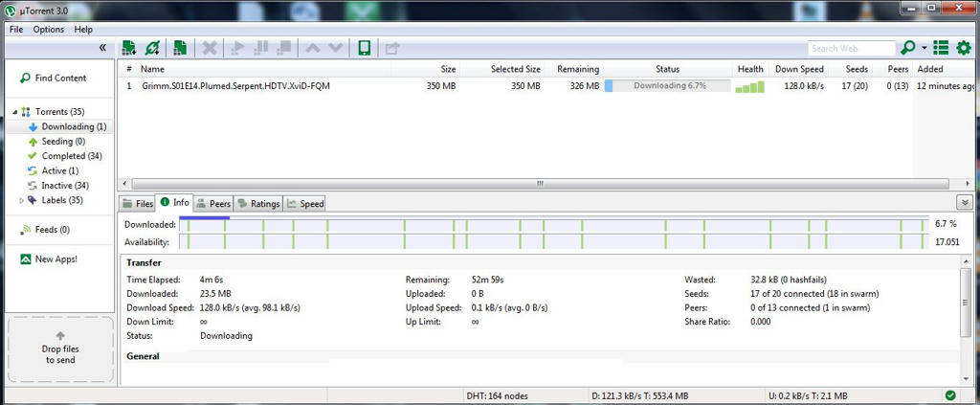The width and height of the screenshot is (980, 405).
Task: Collapse the sidebar with double chevron
Action: point(102,48)
